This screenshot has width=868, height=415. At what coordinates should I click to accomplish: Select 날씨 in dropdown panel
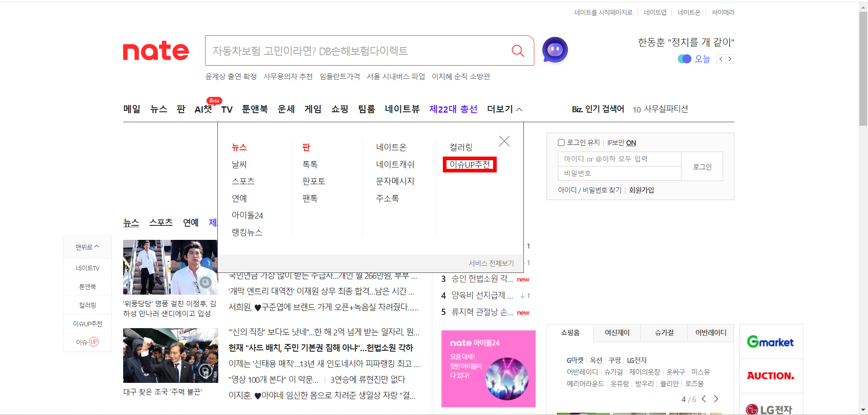coord(239,164)
